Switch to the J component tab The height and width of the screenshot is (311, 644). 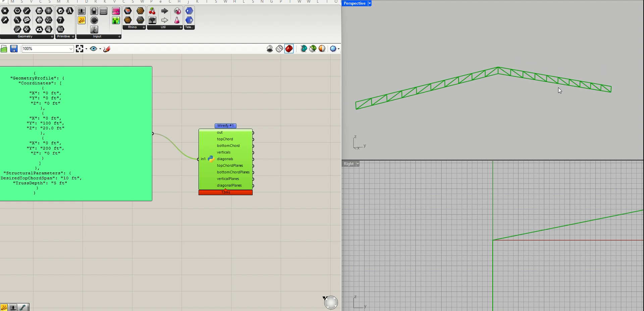pos(188,2)
